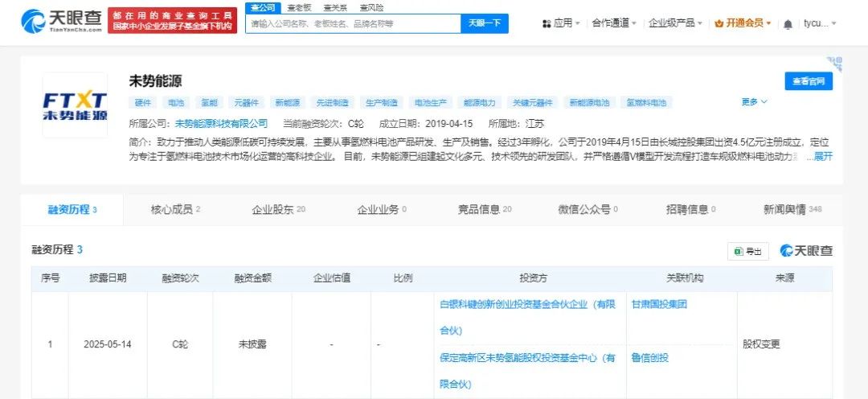
Task: Open the 合作通道 dropdown
Action: coord(614,23)
